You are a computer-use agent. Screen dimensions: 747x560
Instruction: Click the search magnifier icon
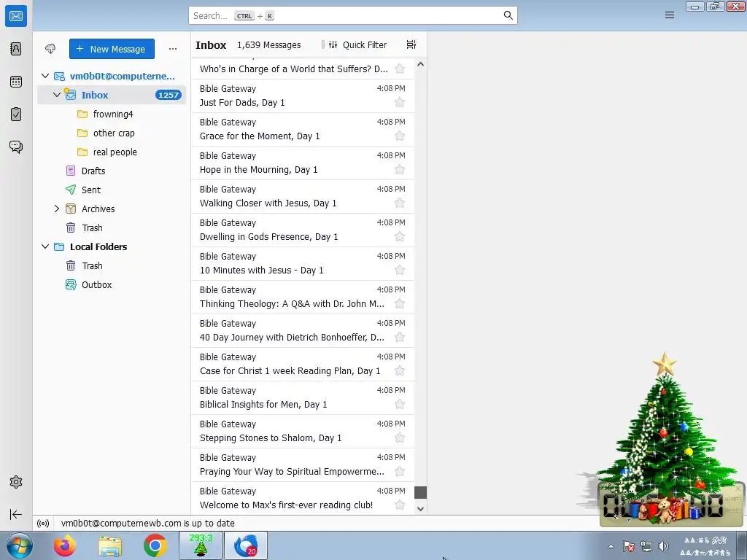click(508, 15)
